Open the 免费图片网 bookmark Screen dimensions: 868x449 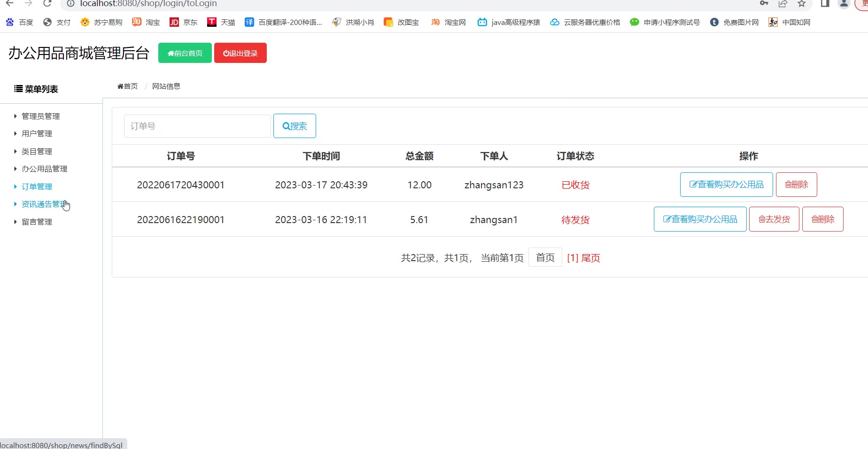click(x=734, y=22)
